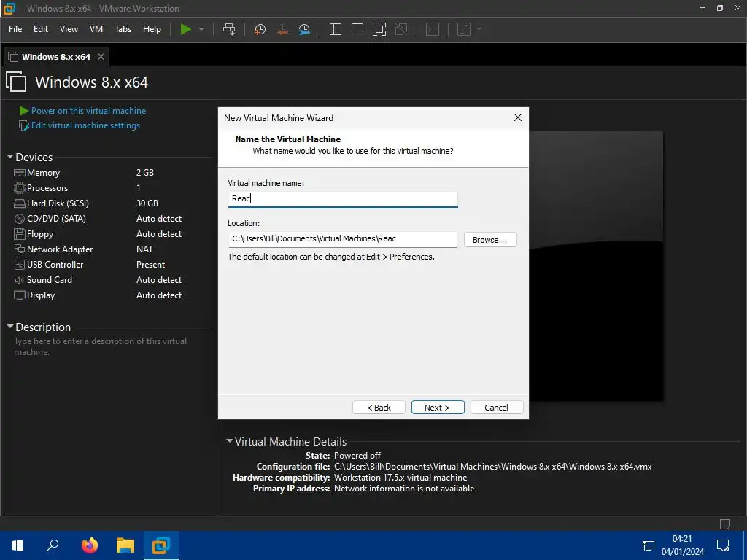
Task: Open the View menu
Action: [x=69, y=29]
